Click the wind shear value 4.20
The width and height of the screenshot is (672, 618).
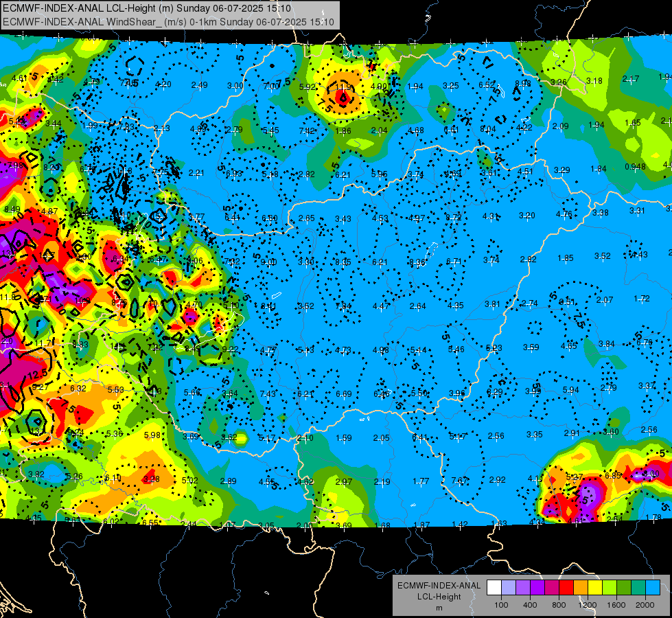(x=163, y=84)
